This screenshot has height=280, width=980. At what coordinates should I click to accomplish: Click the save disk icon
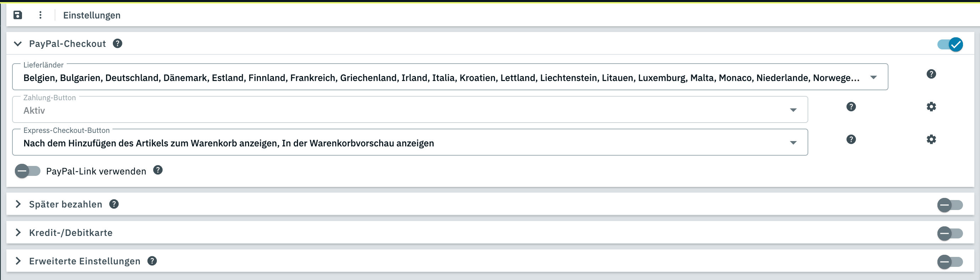pos(17,15)
